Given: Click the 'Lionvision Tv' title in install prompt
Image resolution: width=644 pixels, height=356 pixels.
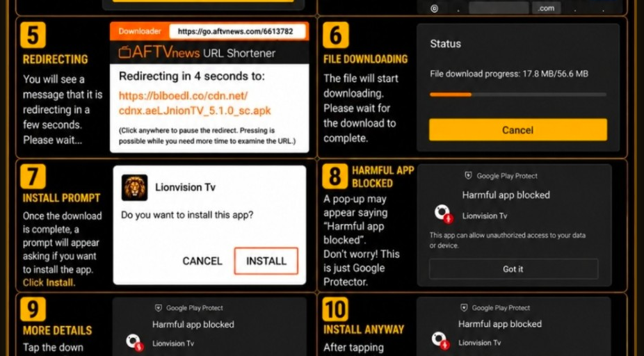Looking at the screenshot, I should click(x=185, y=187).
